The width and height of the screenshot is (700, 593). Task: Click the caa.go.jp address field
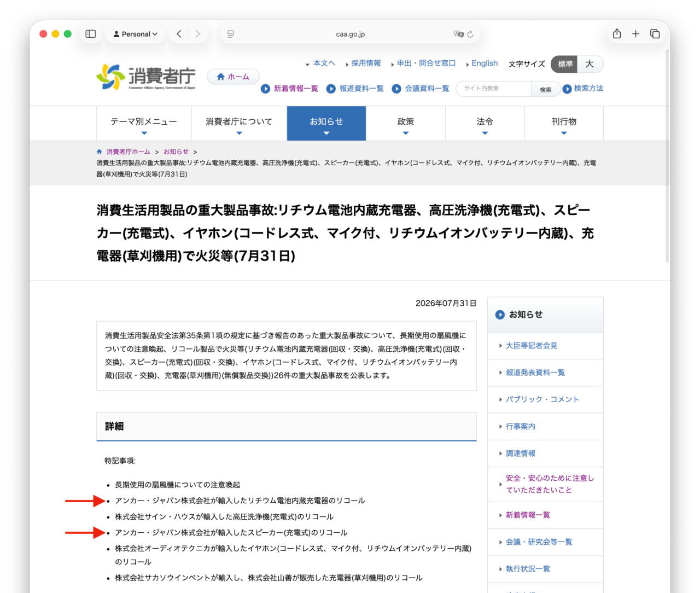coord(350,34)
